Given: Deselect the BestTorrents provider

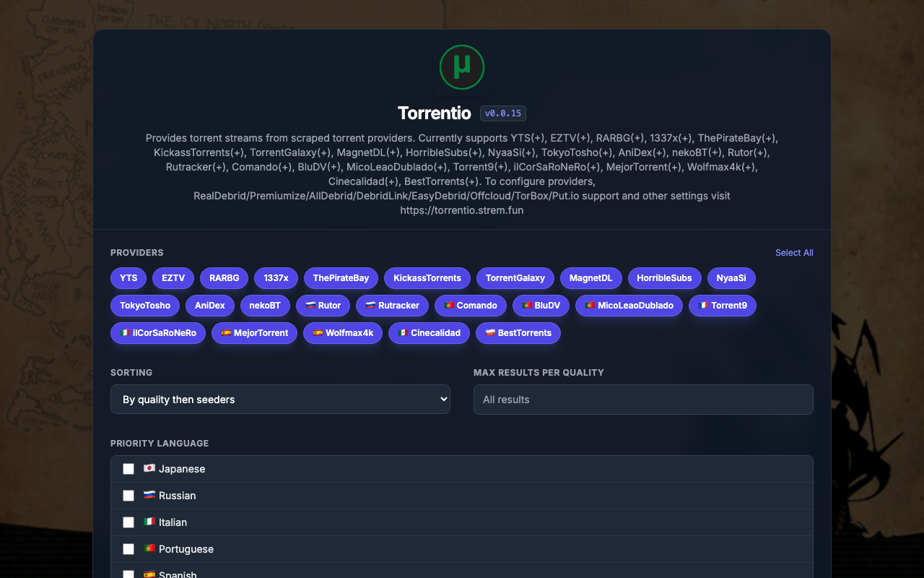Looking at the screenshot, I should (x=518, y=333).
